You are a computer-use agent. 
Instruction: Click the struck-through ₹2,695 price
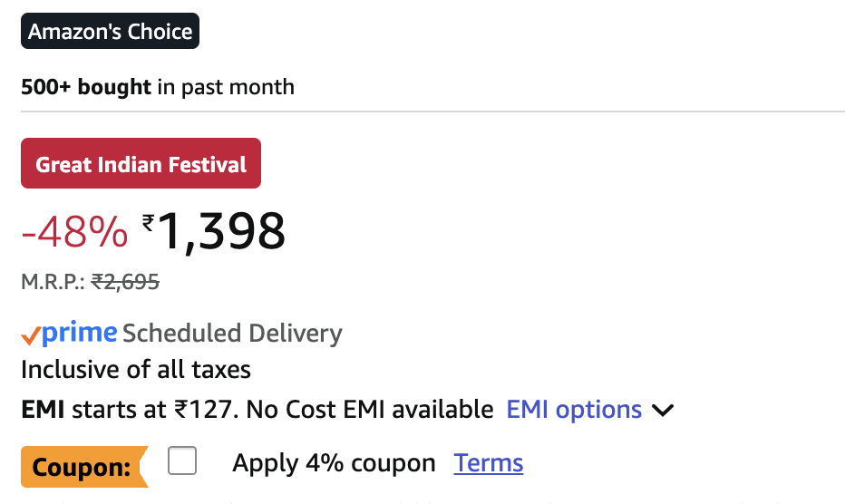click(125, 282)
